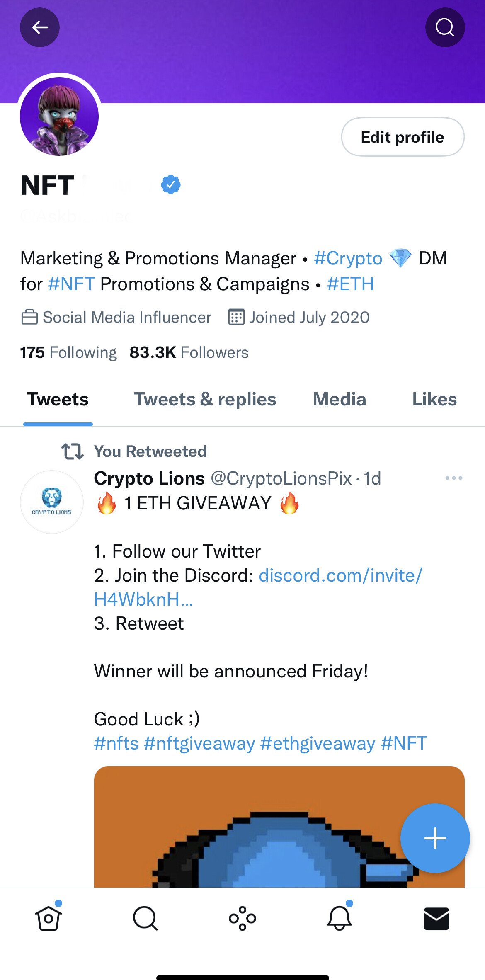
Task: Open the Communities icon in bottom bar
Action: (243, 917)
